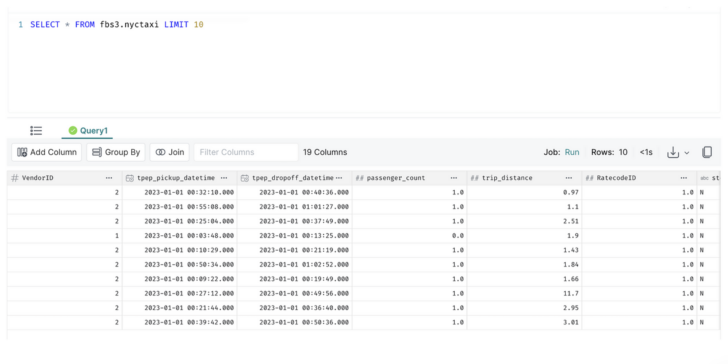This screenshot has height=364, width=728.
Task: Open passenger_count column options menu
Action: point(454,178)
